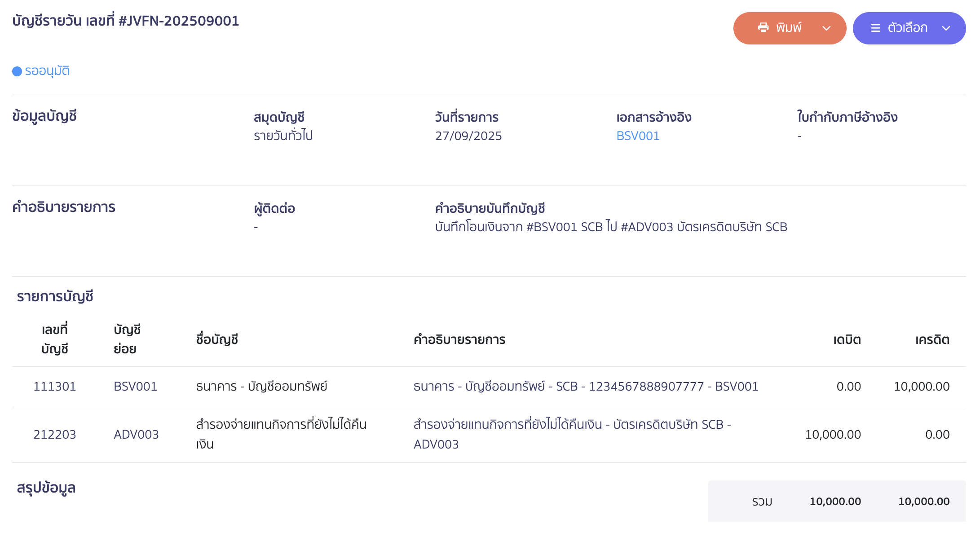
Task: Click account number 212203
Action: point(55,435)
